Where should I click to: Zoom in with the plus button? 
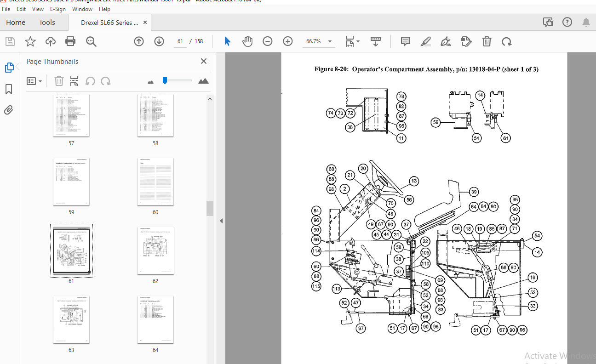pyautogui.click(x=288, y=41)
